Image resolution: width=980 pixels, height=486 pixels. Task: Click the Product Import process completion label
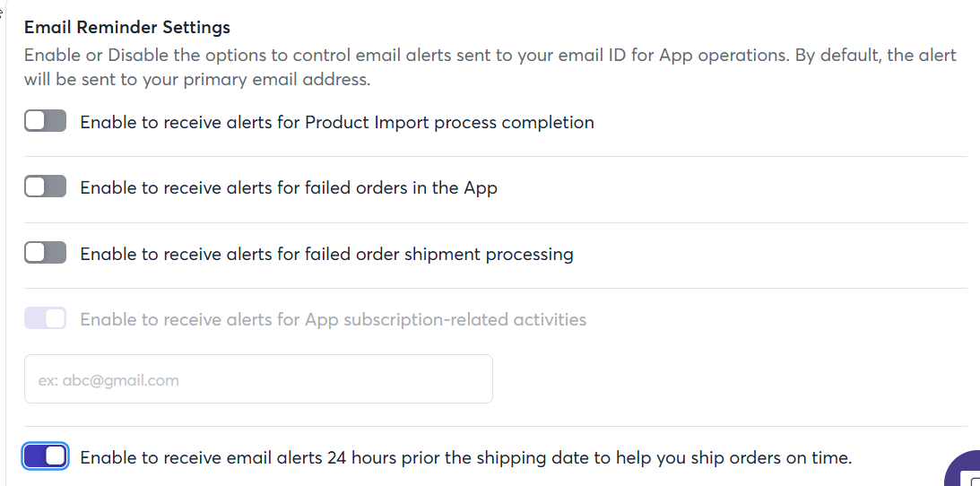coord(337,123)
